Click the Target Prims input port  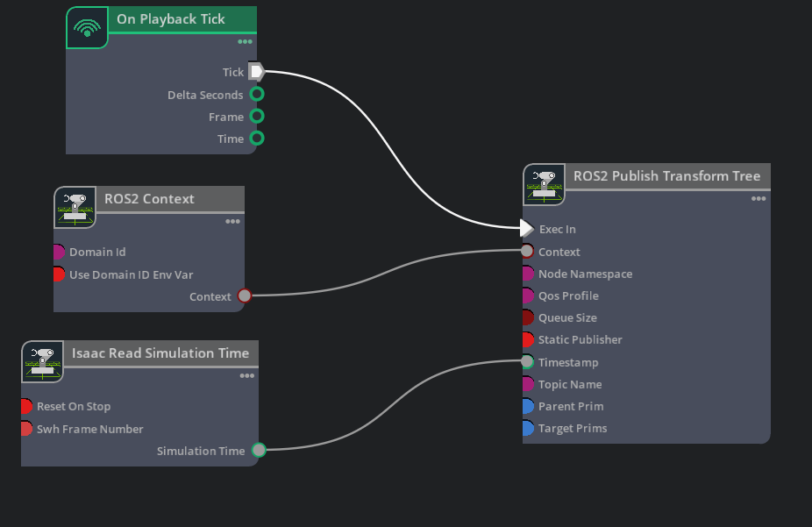tap(527, 429)
